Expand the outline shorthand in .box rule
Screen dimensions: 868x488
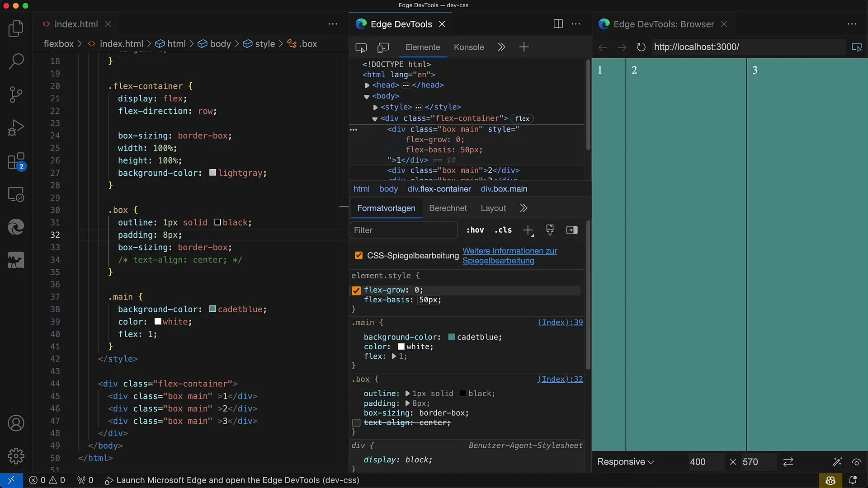point(407,394)
